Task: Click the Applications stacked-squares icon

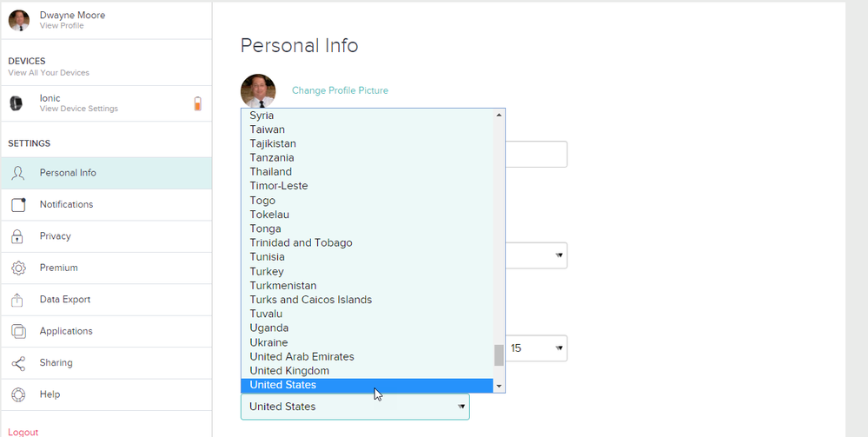Action: coord(18,331)
